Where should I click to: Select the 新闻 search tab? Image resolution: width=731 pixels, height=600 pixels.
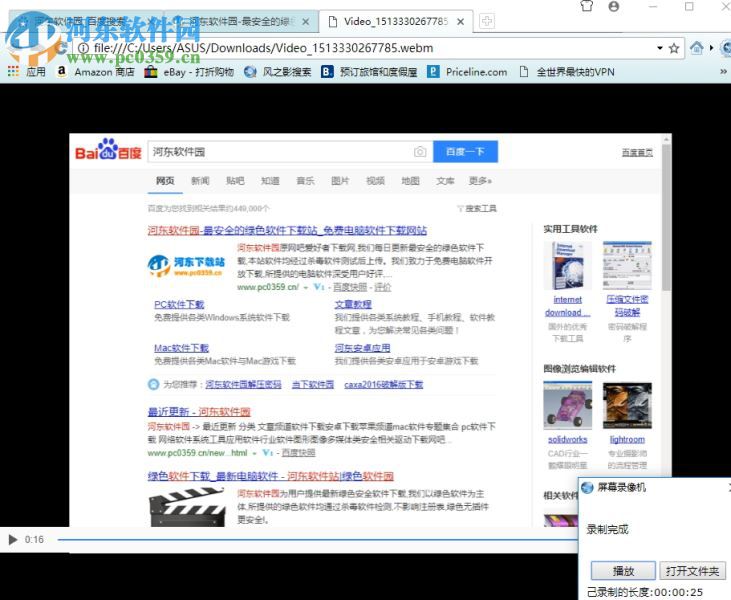coord(200,181)
